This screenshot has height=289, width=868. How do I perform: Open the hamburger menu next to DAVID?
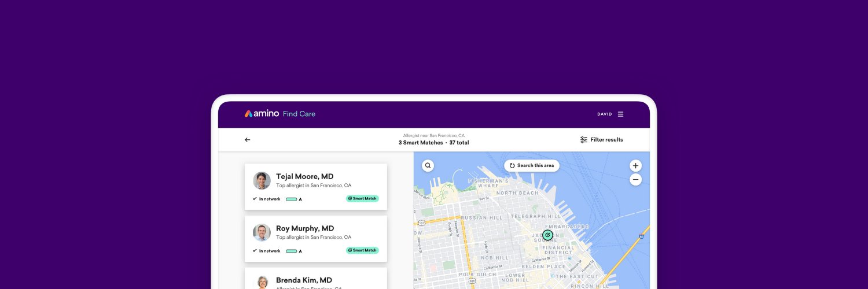[620, 114]
